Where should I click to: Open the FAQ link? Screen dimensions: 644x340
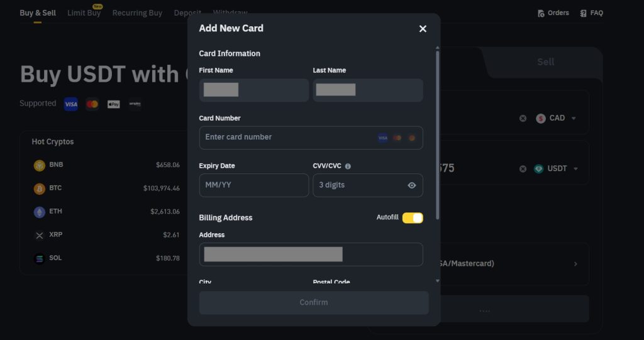591,13
